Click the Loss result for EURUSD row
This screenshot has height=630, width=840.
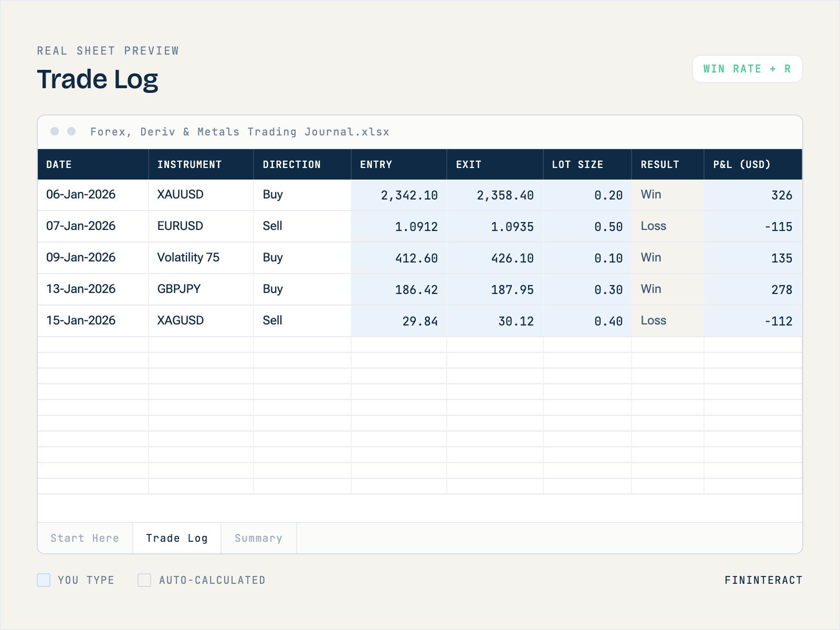pos(668,226)
